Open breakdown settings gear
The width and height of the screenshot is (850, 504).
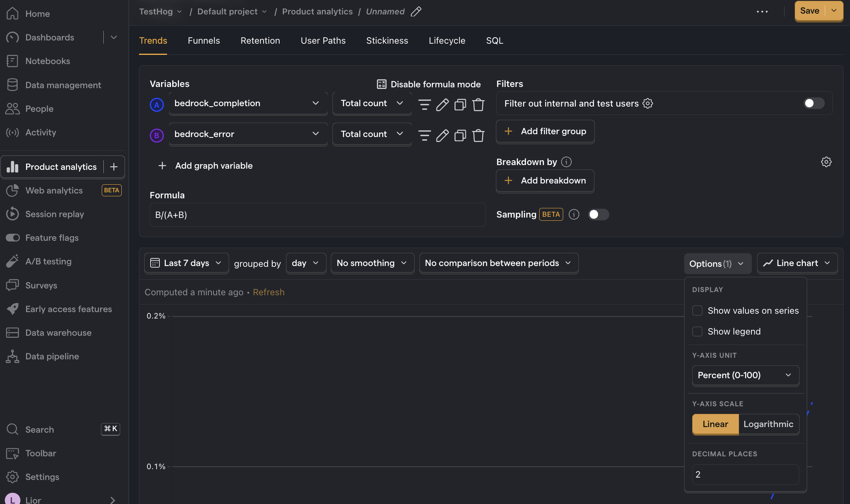(826, 162)
